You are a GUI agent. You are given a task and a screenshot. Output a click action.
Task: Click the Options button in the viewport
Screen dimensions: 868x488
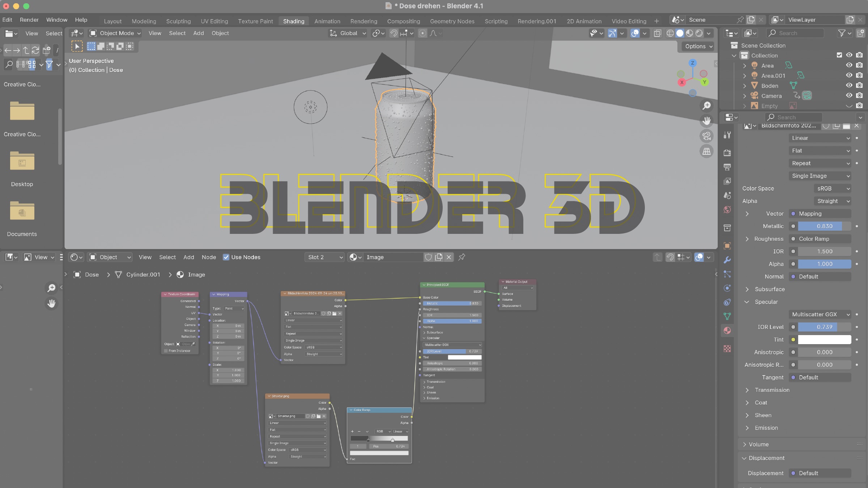pos(697,46)
